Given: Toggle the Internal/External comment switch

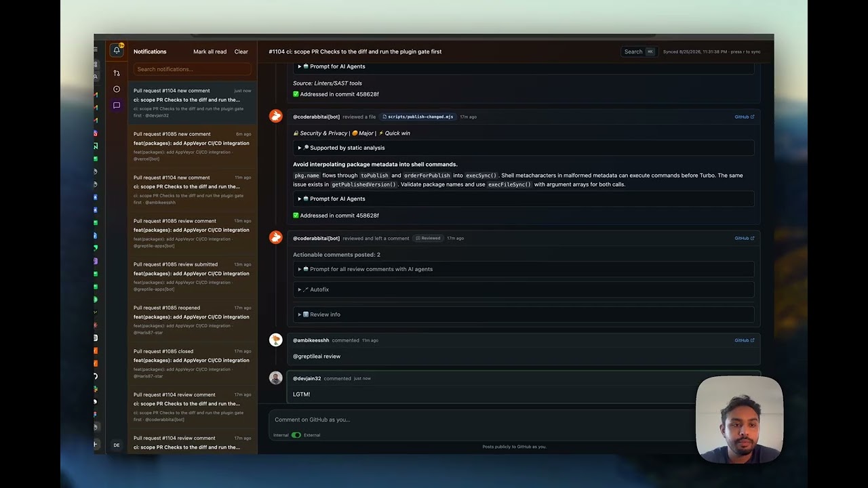Looking at the screenshot, I should coord(296,435).
